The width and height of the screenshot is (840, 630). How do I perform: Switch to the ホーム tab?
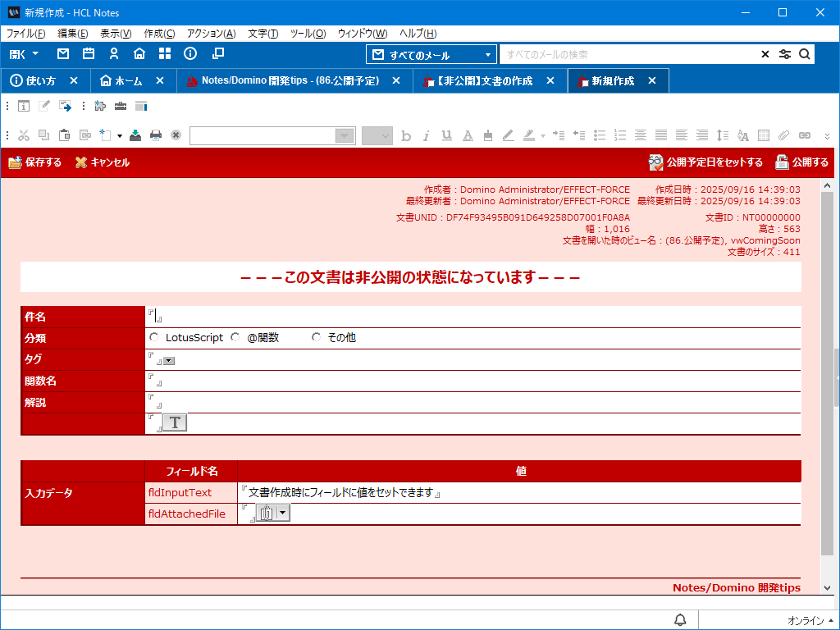(128, 80)
